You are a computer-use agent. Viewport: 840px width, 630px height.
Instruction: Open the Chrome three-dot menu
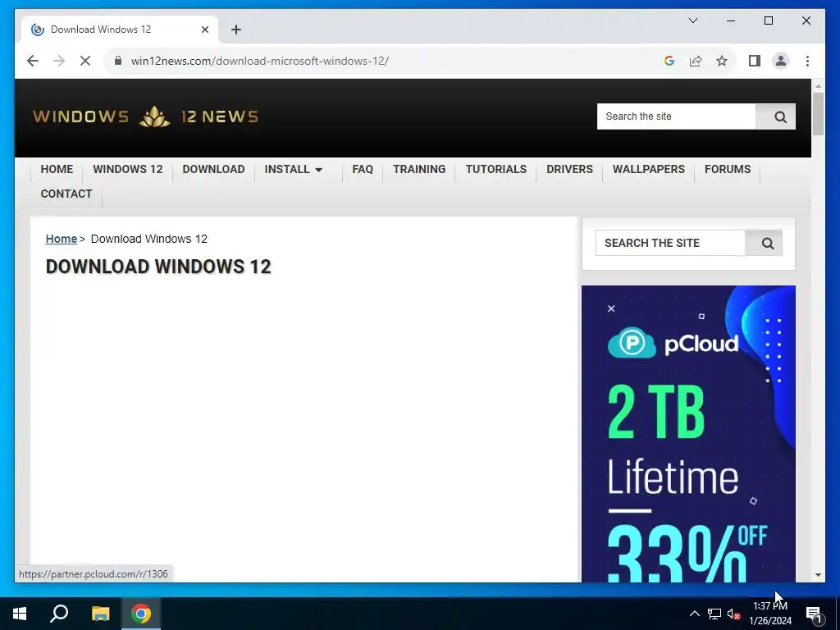coord(807,61)
